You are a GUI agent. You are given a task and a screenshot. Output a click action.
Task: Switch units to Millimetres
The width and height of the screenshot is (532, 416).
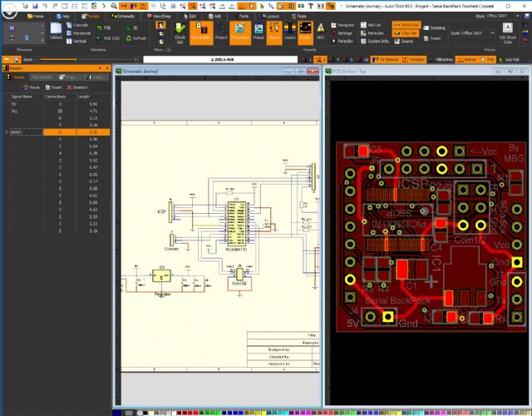tap(442, 60)
